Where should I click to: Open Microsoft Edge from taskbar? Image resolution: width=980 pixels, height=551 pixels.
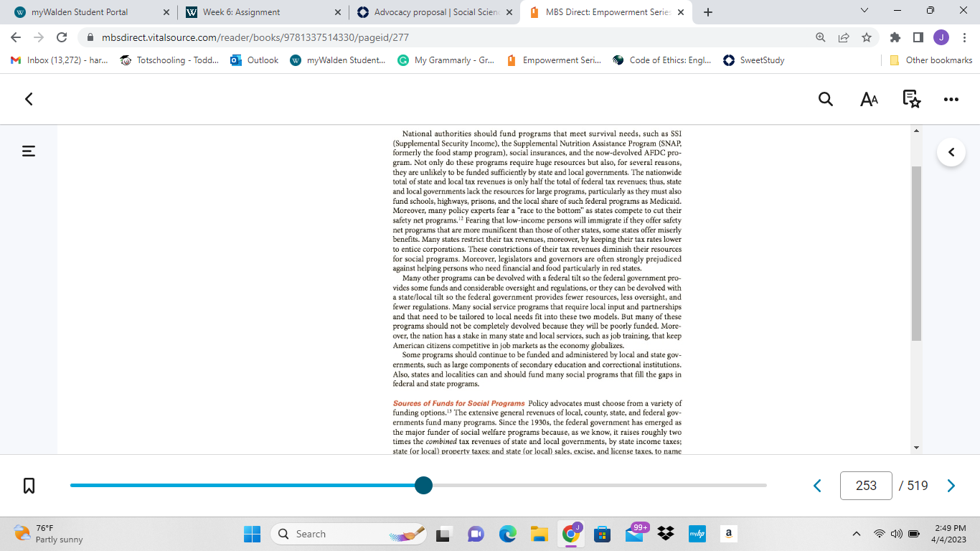tap(508, 534)
